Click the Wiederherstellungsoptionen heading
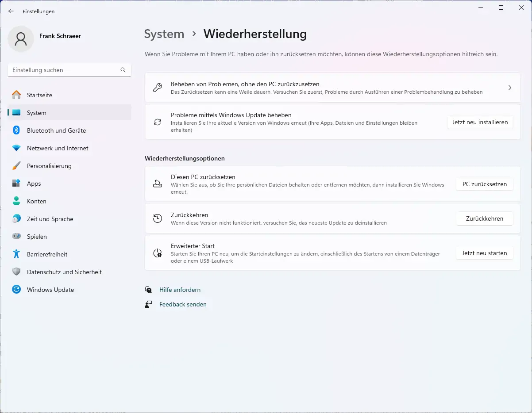Screen dimensions: 532x413 point(185,158)
